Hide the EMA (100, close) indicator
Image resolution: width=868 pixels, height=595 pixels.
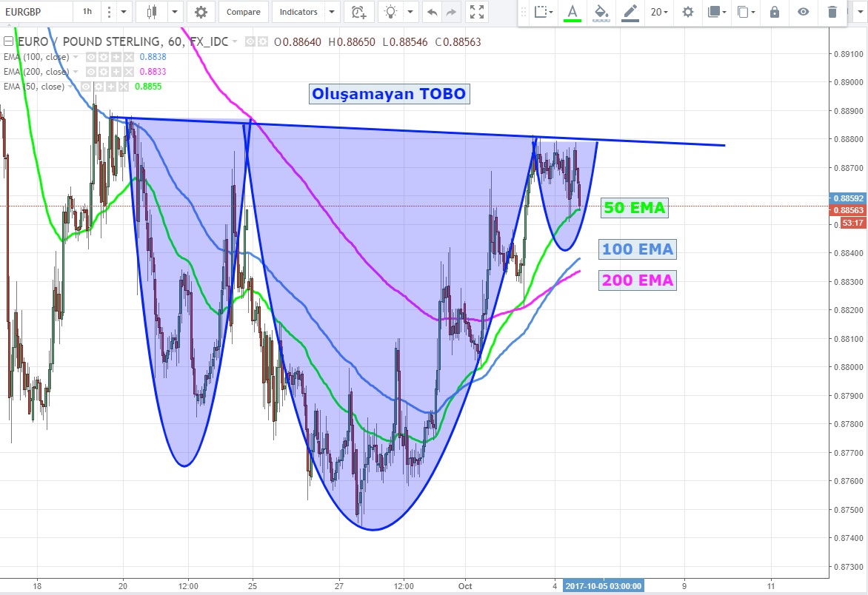[91, 57]
